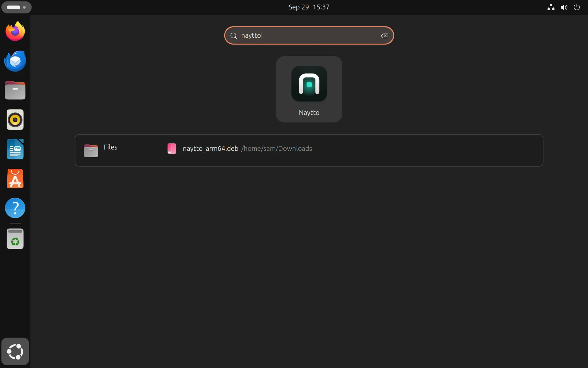Open the Trash from the dock
Image resolution: width=588 pixels, height=368 pixels.
(x=15, y=239)
